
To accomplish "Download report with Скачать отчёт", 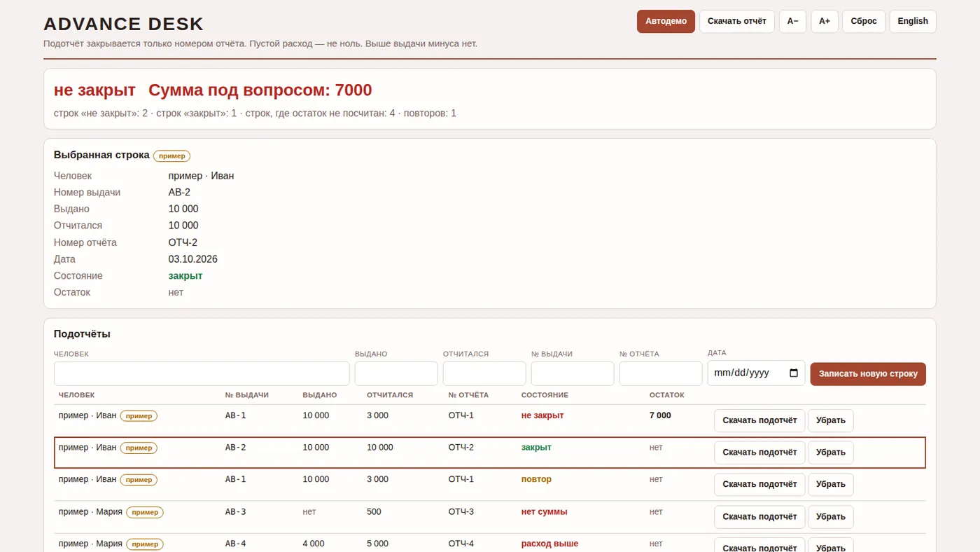I will [737, 21].
